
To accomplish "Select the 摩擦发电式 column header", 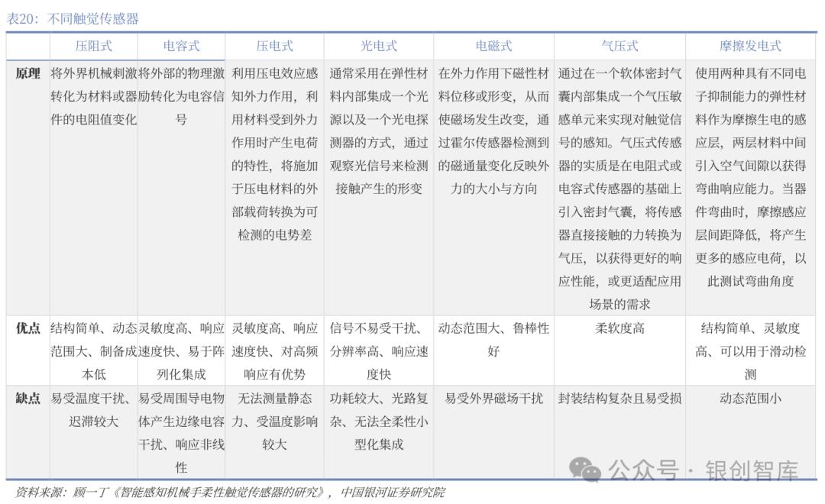I will [x=750, y=47].
